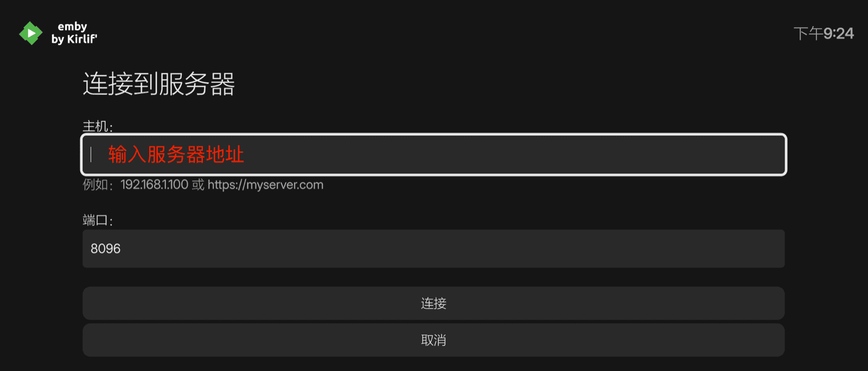The image size is (868, 371).
Task: Click the https://myserver.com example text
Action: tap(265, 185)
